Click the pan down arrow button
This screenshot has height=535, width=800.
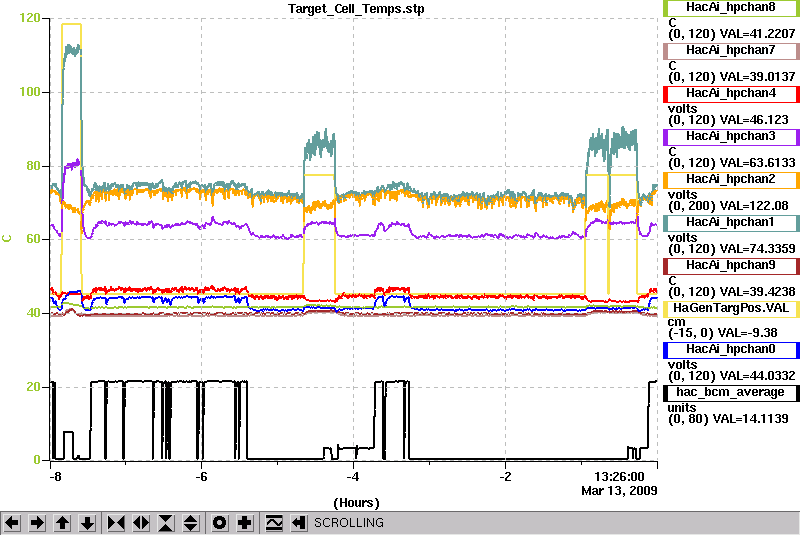point(88,523)
